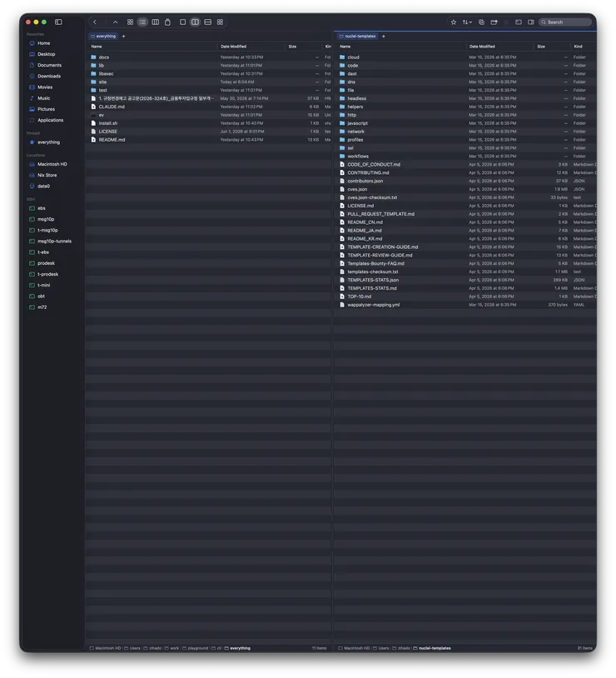Select install.sh file
The image size is (616, 678).
209,123
